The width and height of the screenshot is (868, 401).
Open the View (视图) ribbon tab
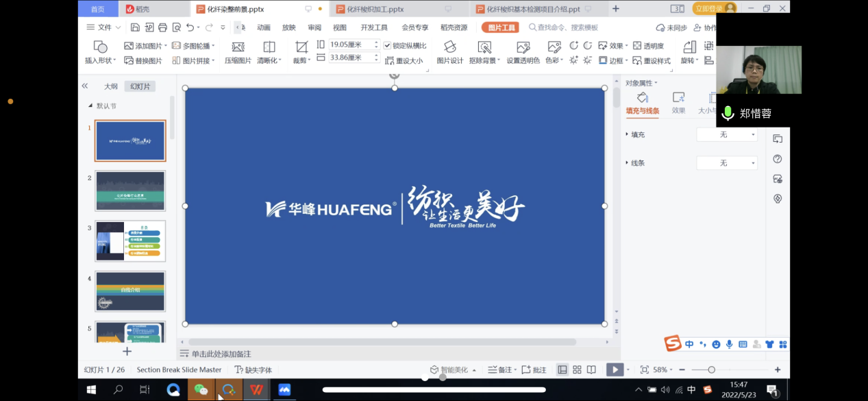[340, 27]
